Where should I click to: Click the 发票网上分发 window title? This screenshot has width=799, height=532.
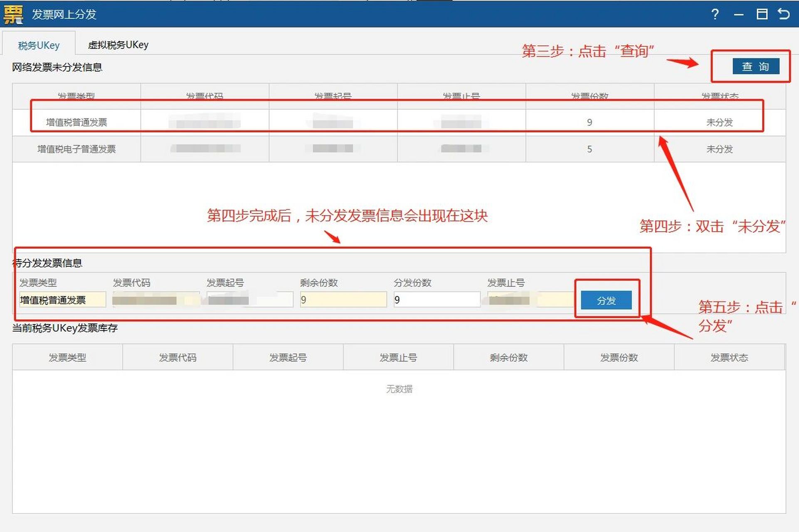[x=64, y=15]
